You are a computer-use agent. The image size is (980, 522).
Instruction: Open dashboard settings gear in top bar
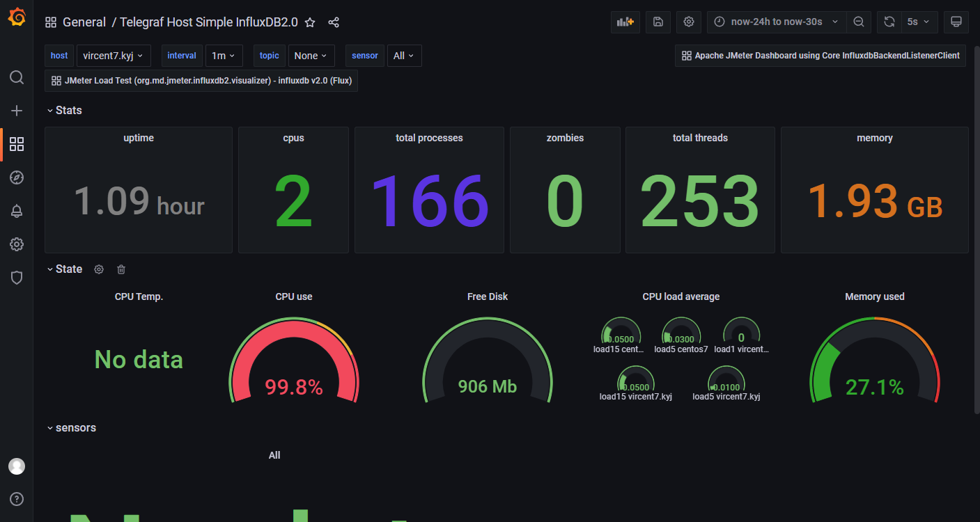[689, 22]
